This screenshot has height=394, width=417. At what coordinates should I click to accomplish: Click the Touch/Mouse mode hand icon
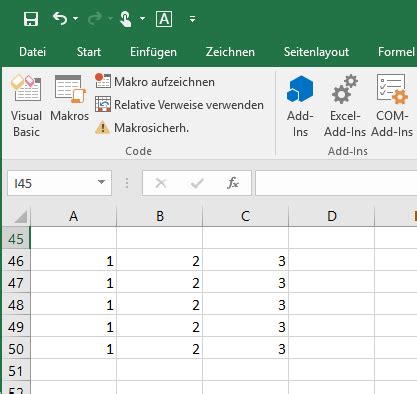125,19
